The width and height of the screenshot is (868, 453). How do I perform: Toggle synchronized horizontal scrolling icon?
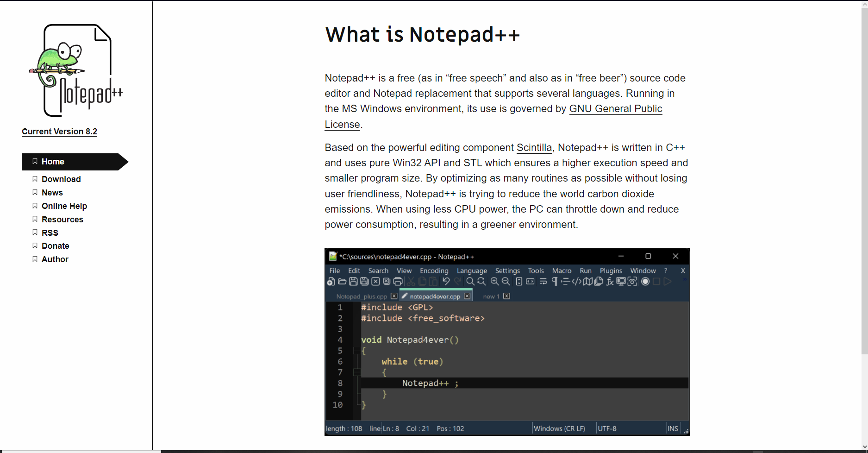point(531,282)
